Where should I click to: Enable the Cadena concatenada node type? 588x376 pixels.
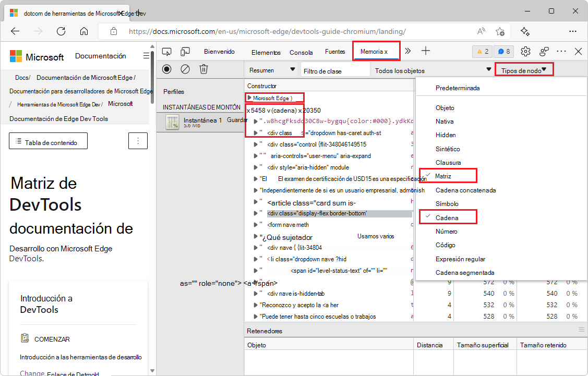pyautogui.click(x=465, y=190)
